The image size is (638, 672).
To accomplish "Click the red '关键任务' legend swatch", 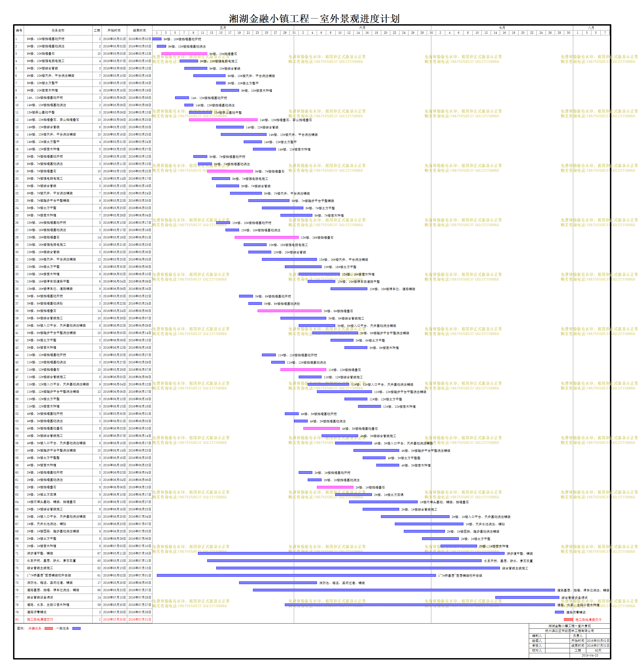I will [49, 628].
